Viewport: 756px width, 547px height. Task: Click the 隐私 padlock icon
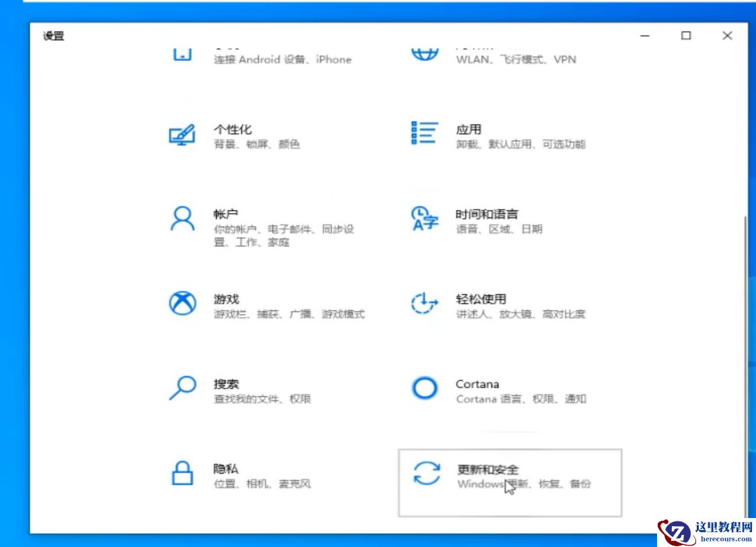tap(180, 474)
